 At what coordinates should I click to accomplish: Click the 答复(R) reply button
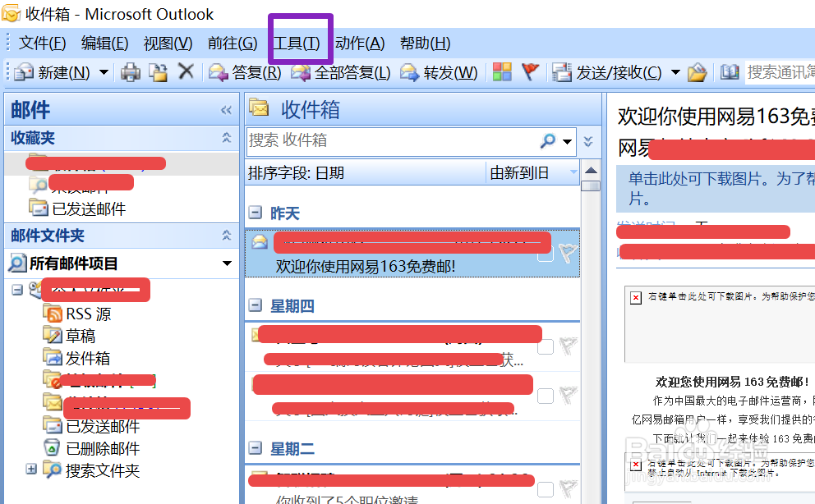[245, 73]
